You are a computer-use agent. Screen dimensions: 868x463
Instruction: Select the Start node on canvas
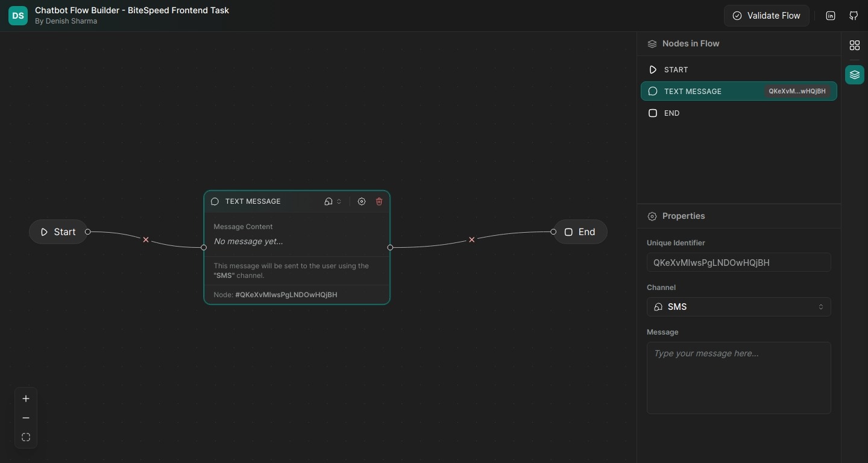[58, 232]
